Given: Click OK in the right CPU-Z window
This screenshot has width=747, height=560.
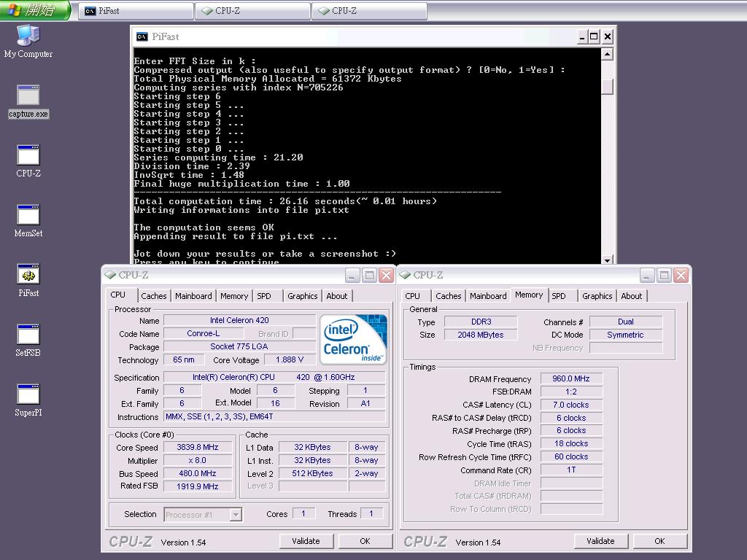Looking at the screenshot, I should 659,541.
